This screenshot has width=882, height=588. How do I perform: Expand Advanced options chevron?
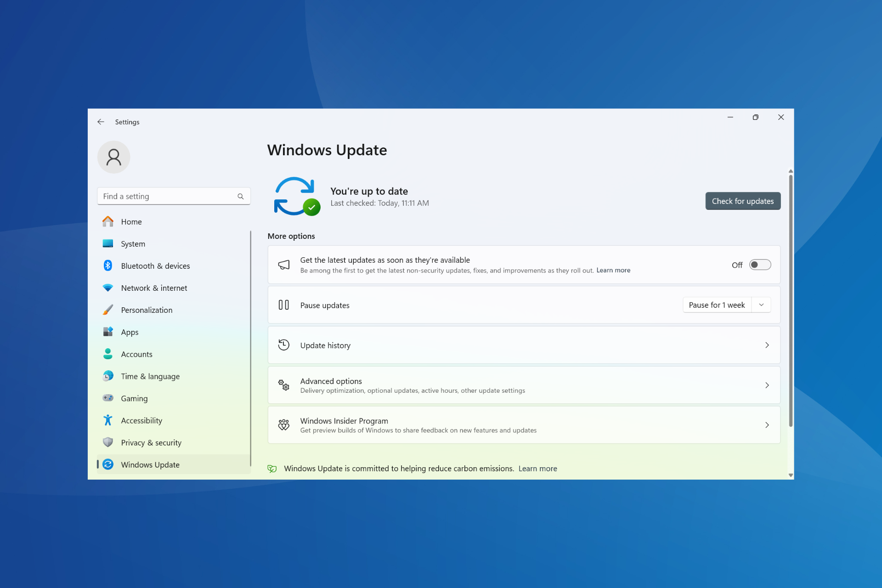[767, 385]
